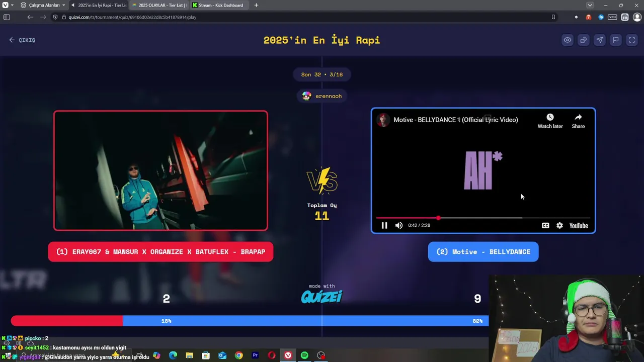This screenshot has width=644, height=362.
Task: Click the Quizei logo below the VS
Action: (x=322, y=297)
